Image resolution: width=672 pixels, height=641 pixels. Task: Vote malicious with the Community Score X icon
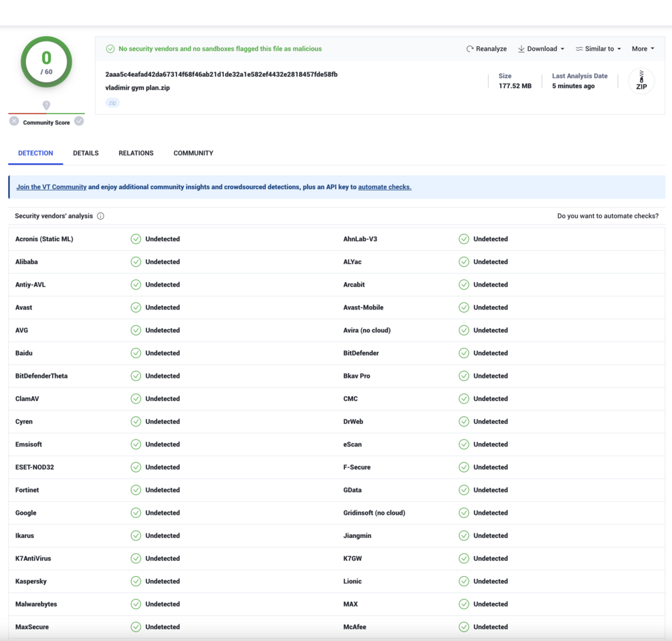pos(14,121)
